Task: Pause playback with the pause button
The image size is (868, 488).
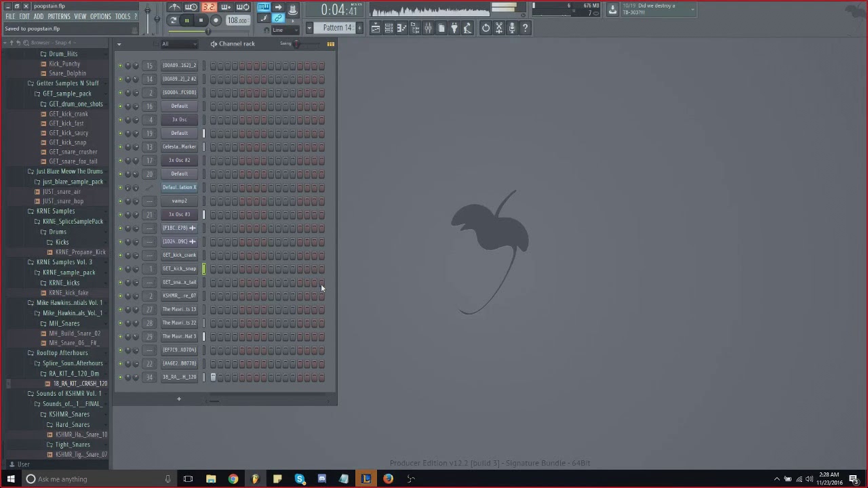Action: pos(186,20)
